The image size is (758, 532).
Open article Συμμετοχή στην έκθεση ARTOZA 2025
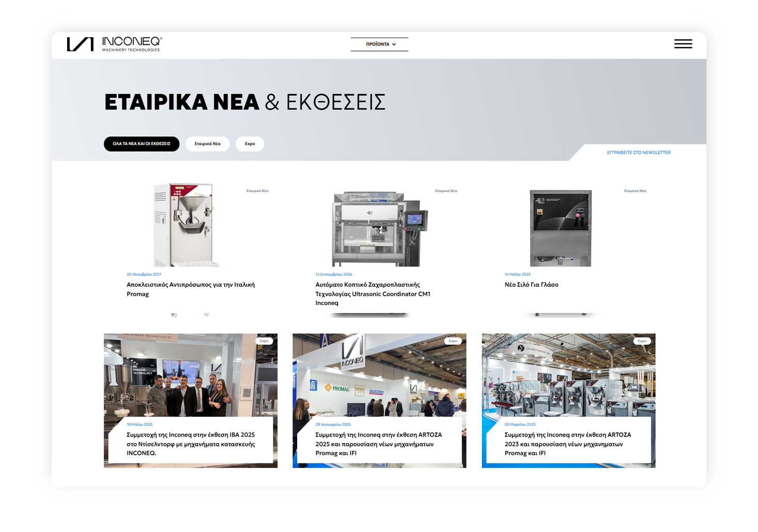(x=378, y=444)
